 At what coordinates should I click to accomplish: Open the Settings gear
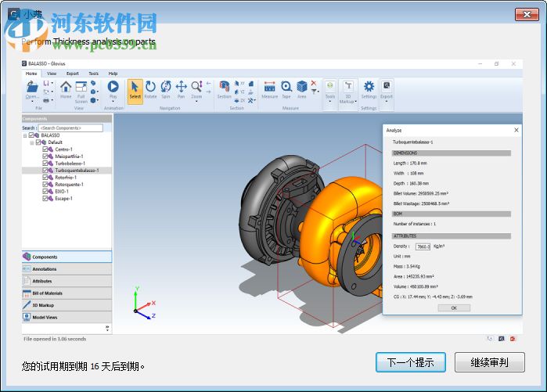tap(369, 90)
